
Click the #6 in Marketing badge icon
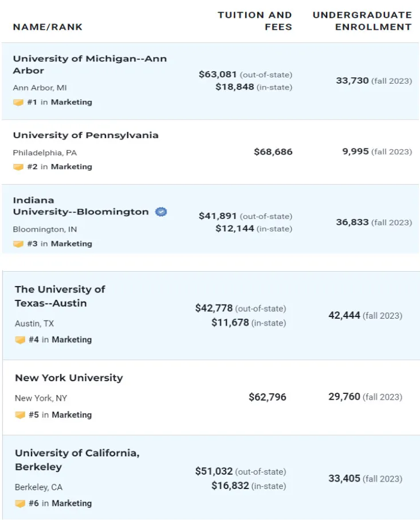pyautogui.click(x=20, y=504)
